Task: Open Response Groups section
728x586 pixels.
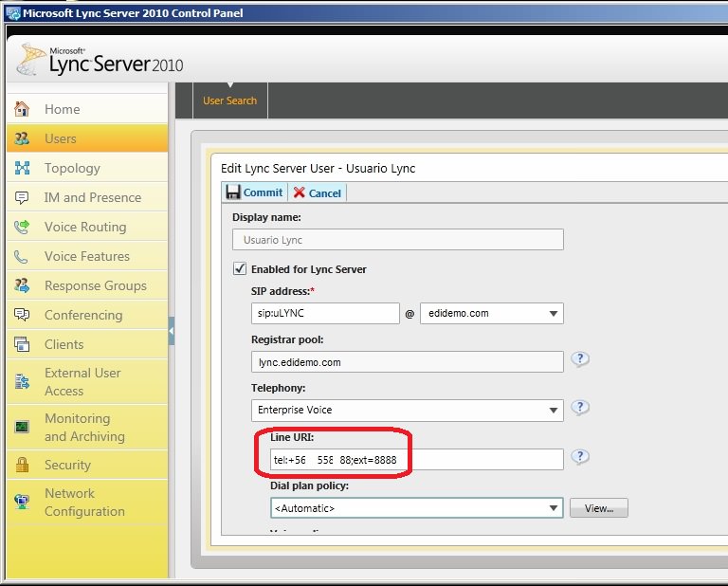Action: point(87,285)
